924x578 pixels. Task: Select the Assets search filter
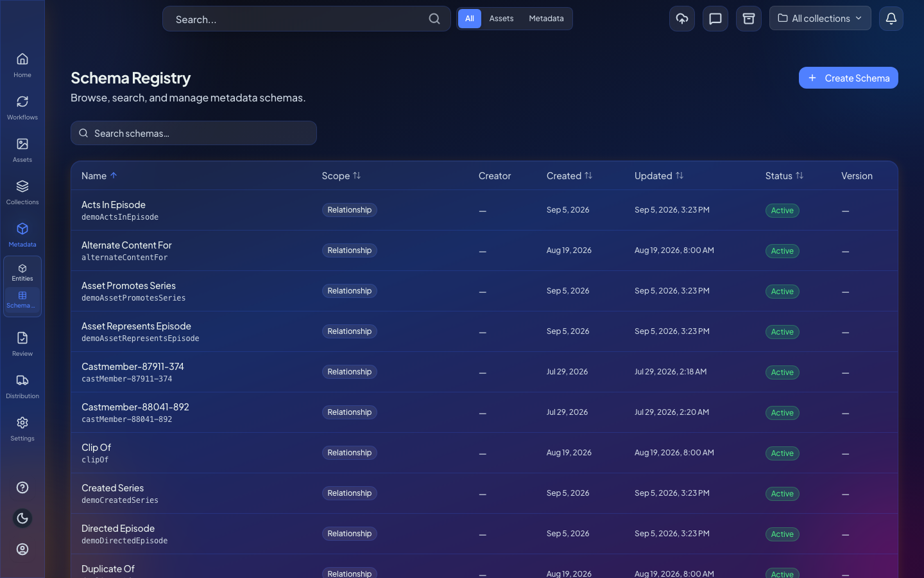[x=501, y=19]
